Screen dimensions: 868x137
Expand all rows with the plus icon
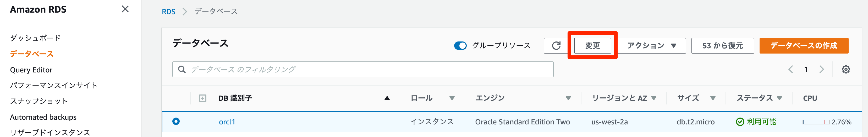pyautogui.click(x=202, y=98)
